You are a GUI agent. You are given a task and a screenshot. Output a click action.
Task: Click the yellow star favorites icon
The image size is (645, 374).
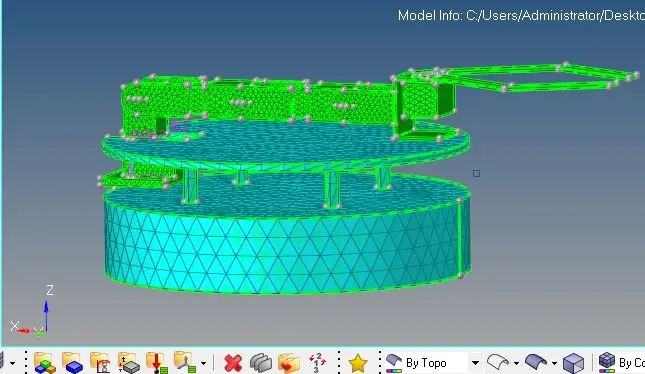[x=357, y=363]
